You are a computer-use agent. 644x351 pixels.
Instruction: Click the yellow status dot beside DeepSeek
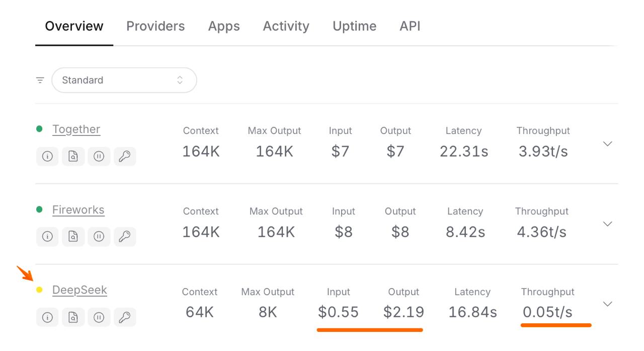(x=39, y=290)
